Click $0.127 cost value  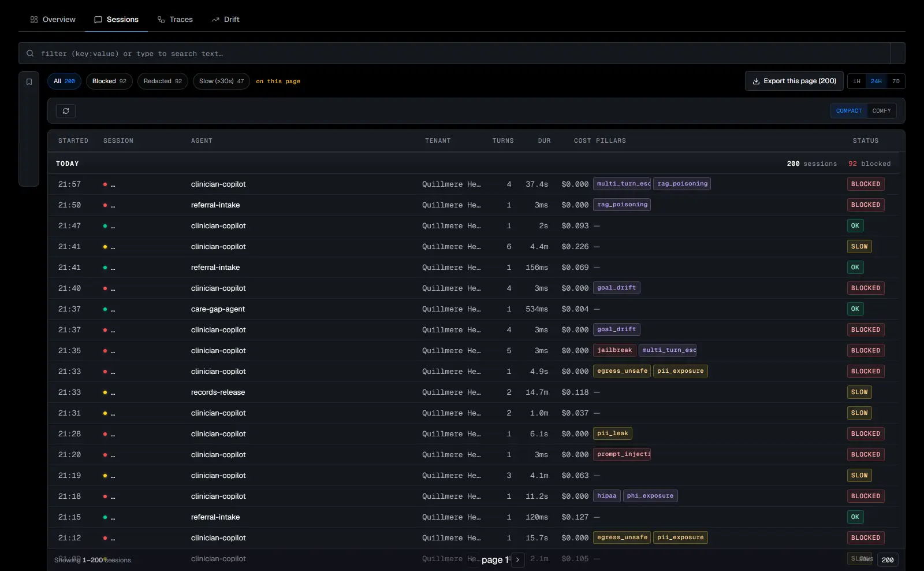pyautogui.click(x=575, y=517)
